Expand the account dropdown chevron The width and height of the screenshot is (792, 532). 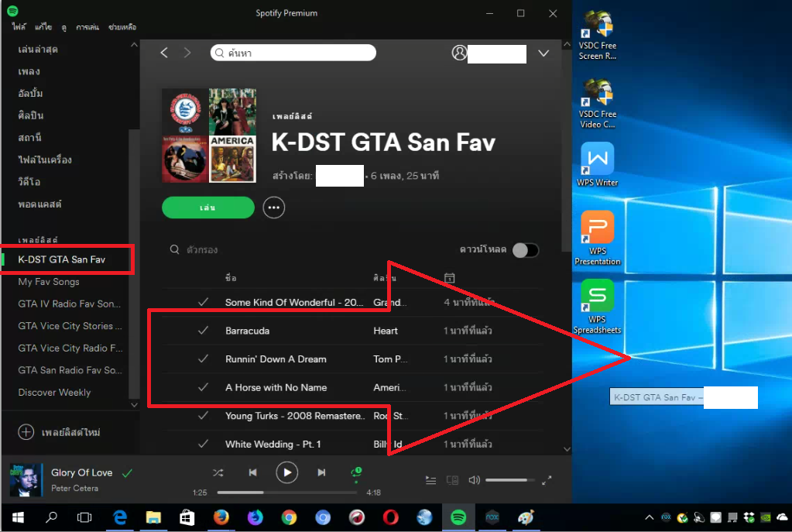click(x=543, y=53)
